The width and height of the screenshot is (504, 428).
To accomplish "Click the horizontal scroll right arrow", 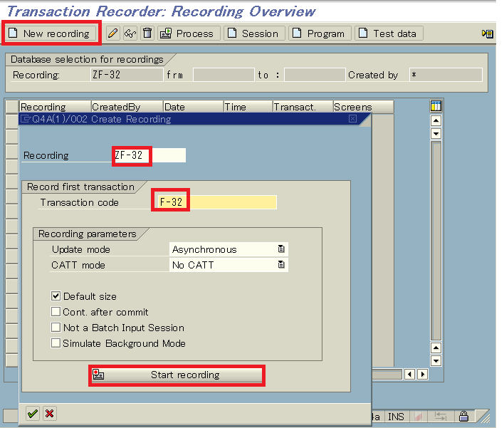I will (422, 375).
